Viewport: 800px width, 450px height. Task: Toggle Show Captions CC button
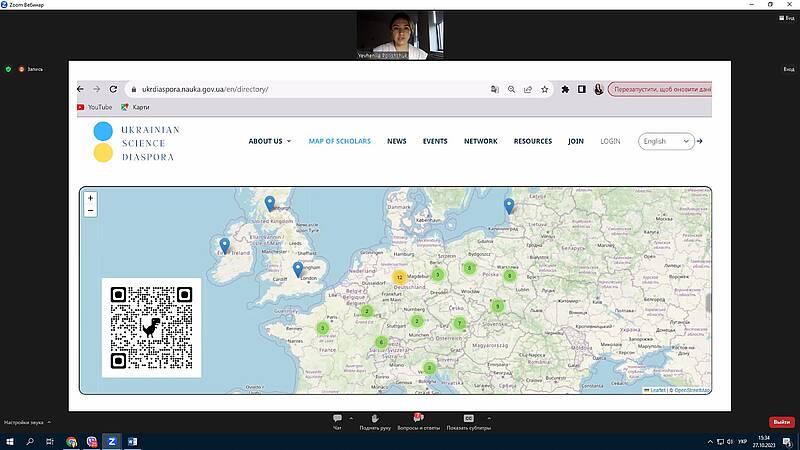[x=468, y=421]
